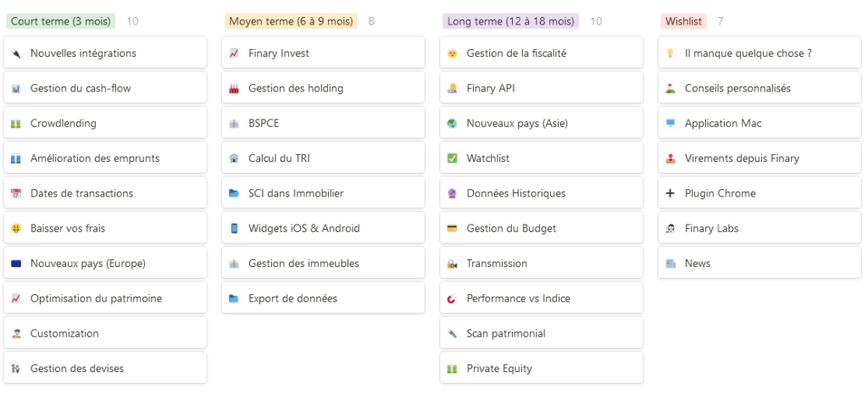This screenshot has width=868, height=411.
Task: Select the Court terme (3 mois) column label
Action: point(61,21)
